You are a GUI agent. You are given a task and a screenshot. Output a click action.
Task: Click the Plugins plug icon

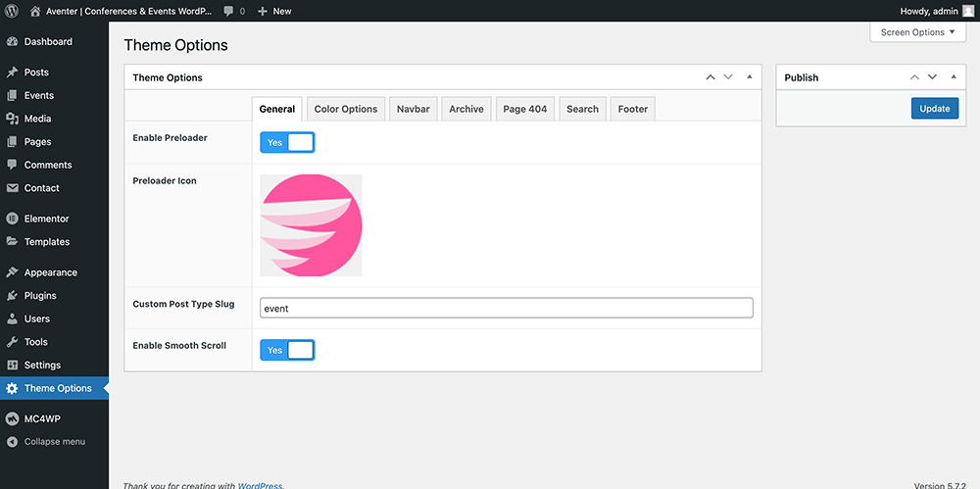(x=12, y=296)
